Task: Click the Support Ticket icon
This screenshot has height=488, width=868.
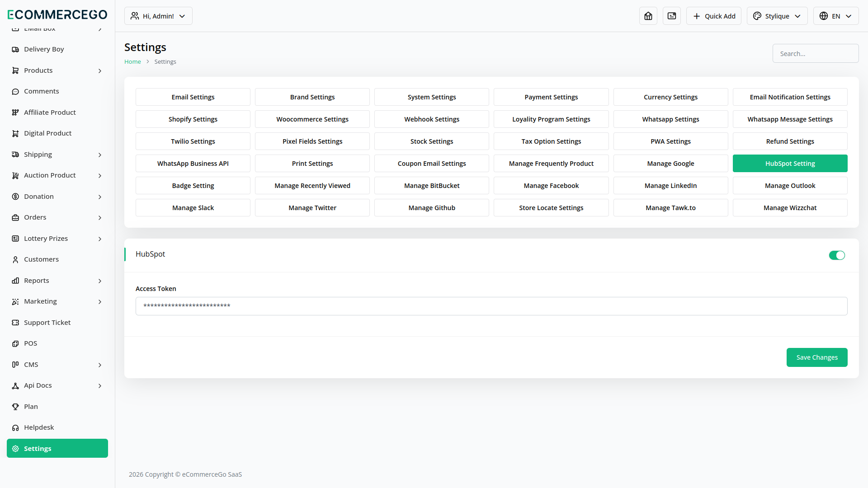Action: (x=15, y=323)
